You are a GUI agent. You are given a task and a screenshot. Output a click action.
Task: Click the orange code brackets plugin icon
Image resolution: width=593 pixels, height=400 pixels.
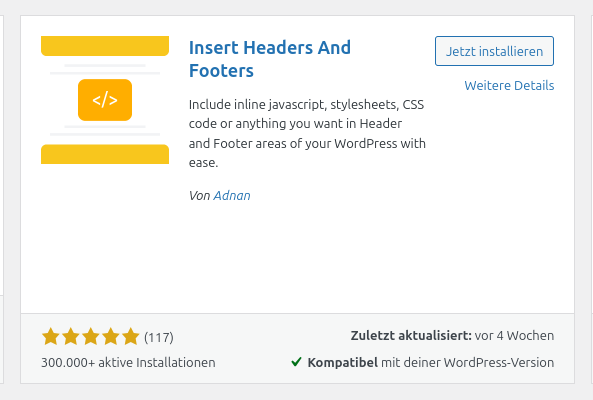point(105,100)
